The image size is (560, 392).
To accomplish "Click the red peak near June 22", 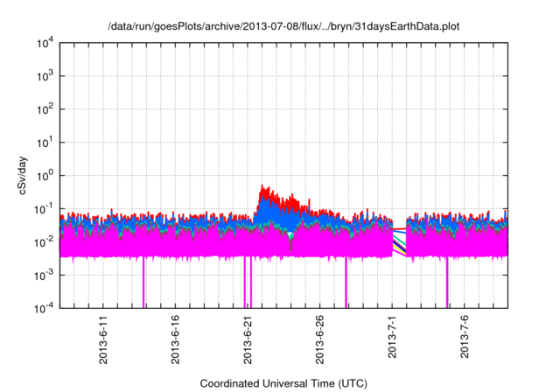I will 263,190.
